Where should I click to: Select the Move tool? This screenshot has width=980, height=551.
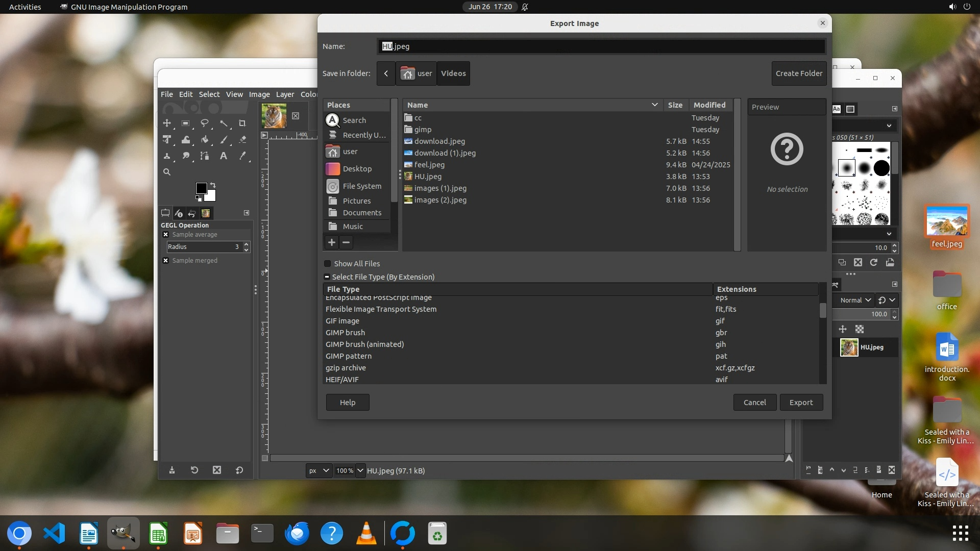tap(167, 123)
